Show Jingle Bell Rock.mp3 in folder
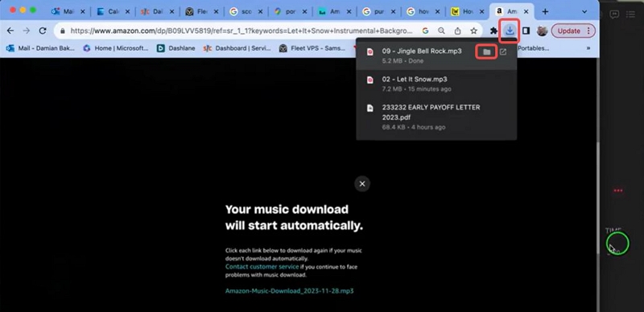 pyautogui.click(x=487, y=51)
